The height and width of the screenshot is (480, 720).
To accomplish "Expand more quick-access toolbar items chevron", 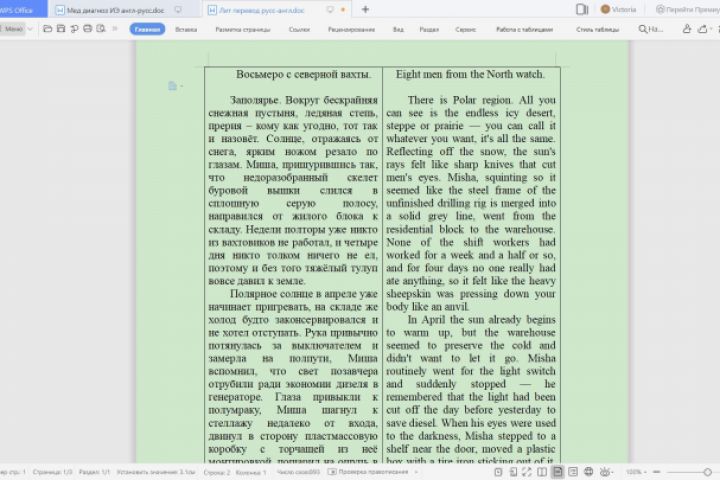I will coord(115,29).
